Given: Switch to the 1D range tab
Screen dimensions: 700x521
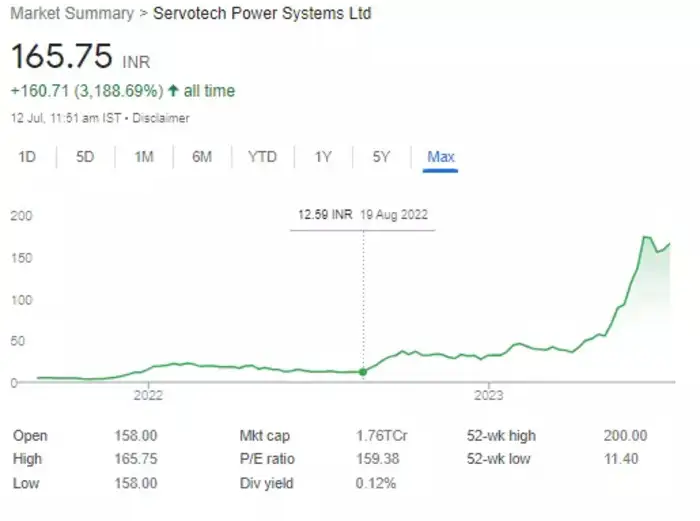Looking at the screenshot, I should 27,157.
